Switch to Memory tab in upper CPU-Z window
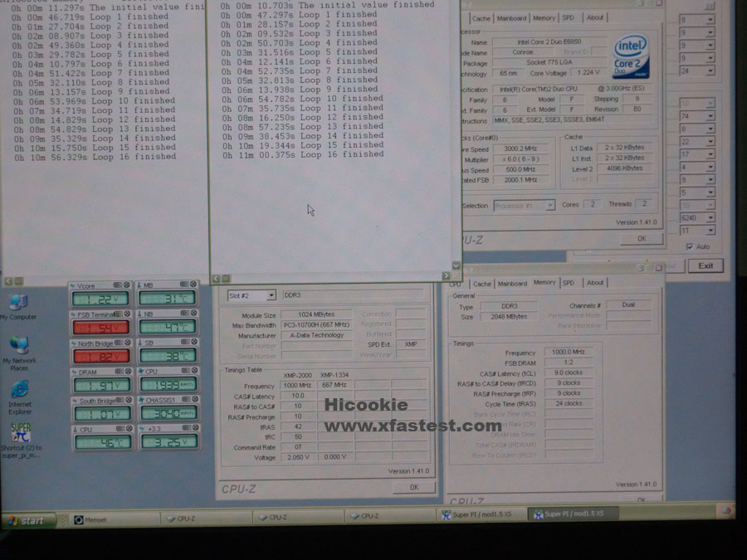 (x=544, y=18)
